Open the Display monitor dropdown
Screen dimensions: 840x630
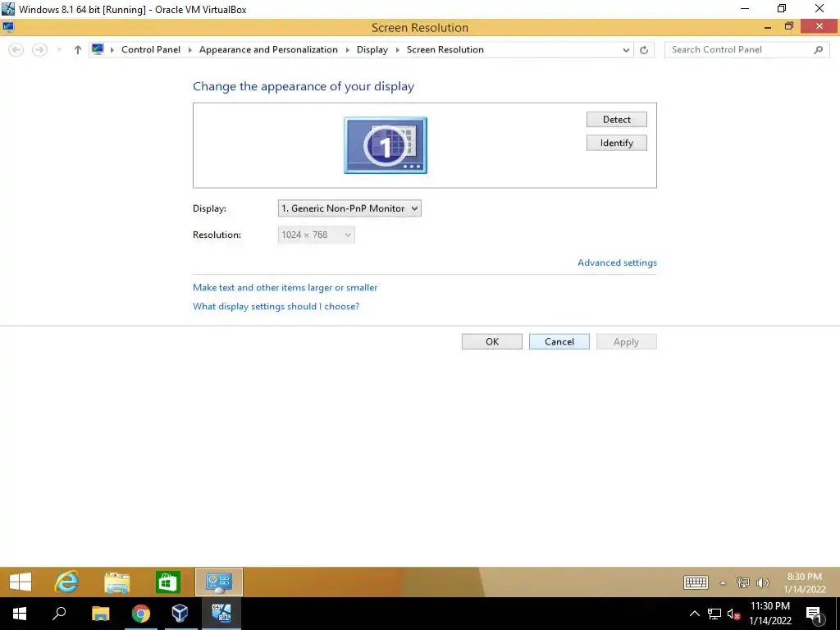click(349, 208)
